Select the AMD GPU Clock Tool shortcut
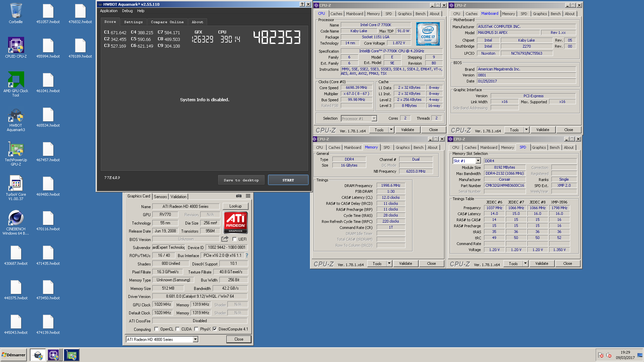644x362 pixels. point(16,84)
